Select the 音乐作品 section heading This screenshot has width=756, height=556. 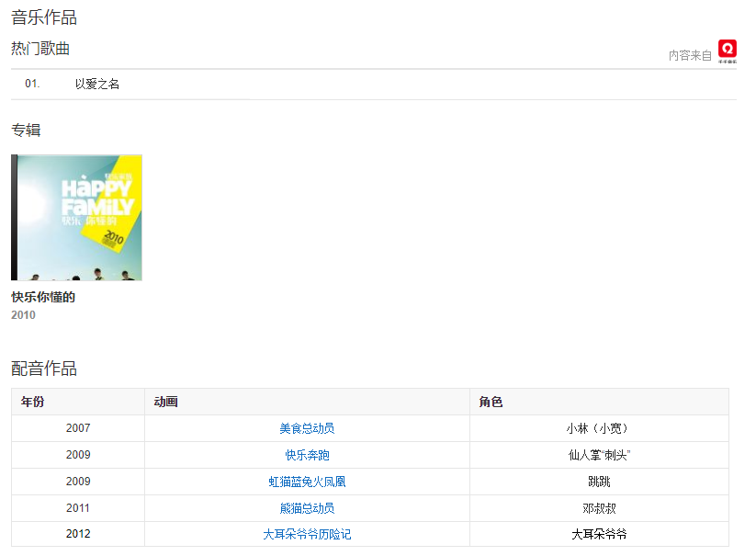tap(44, 17)
